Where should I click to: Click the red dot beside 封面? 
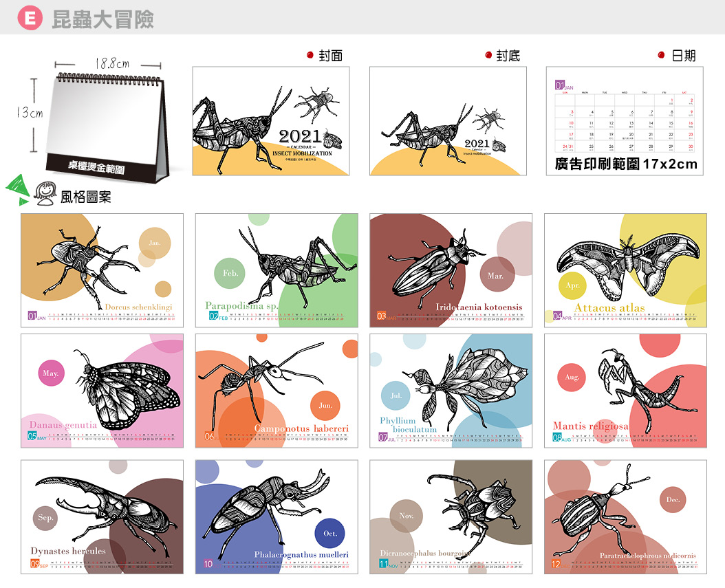coord(310,55)
